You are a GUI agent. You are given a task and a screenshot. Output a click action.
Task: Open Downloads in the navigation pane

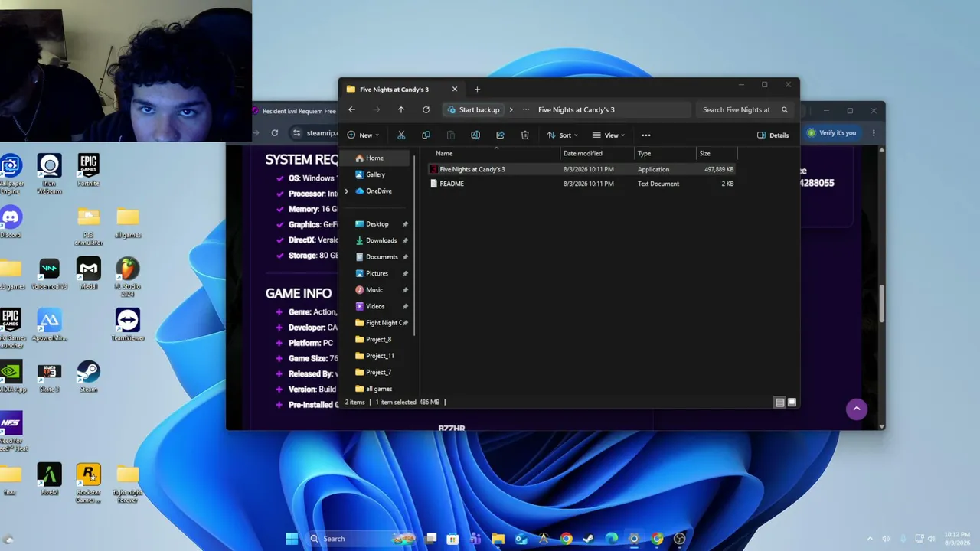(x=381, y=240)
